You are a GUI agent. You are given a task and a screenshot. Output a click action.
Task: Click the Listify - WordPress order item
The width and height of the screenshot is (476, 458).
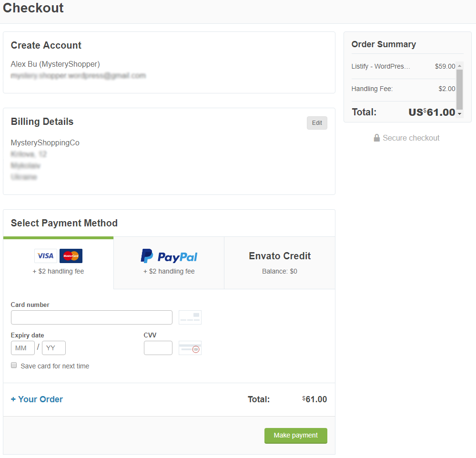click(x=381, y=67)
